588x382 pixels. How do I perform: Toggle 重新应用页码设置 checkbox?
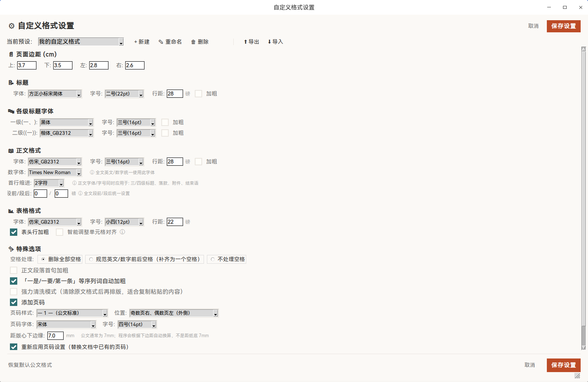point(14,347)
